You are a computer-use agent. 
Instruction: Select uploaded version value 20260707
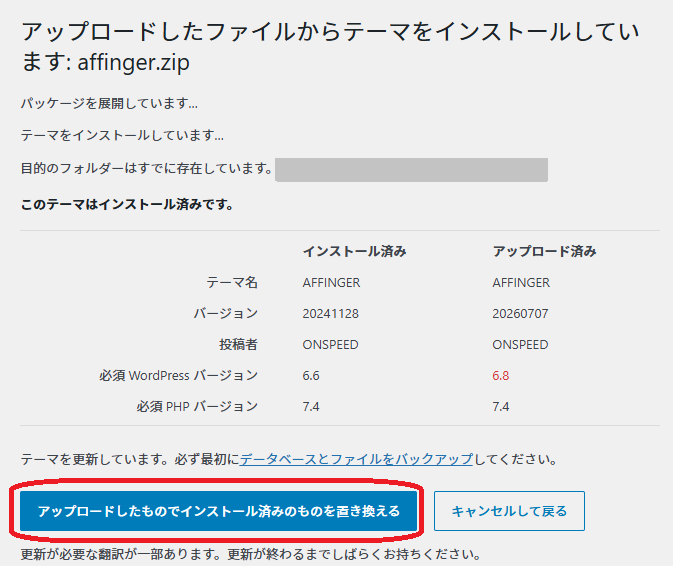click(x=520, y=314)
